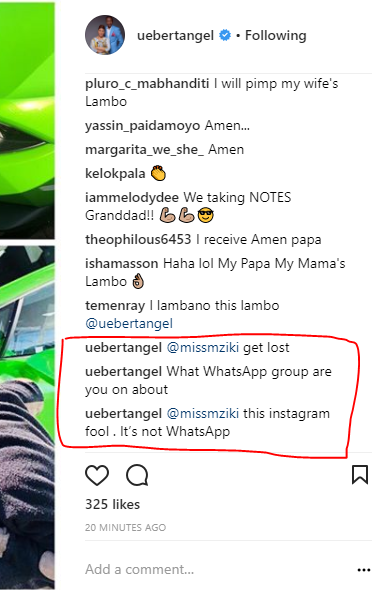Visit pluro_c_mabhanditi commenter profile

click(x=147, y=84)
